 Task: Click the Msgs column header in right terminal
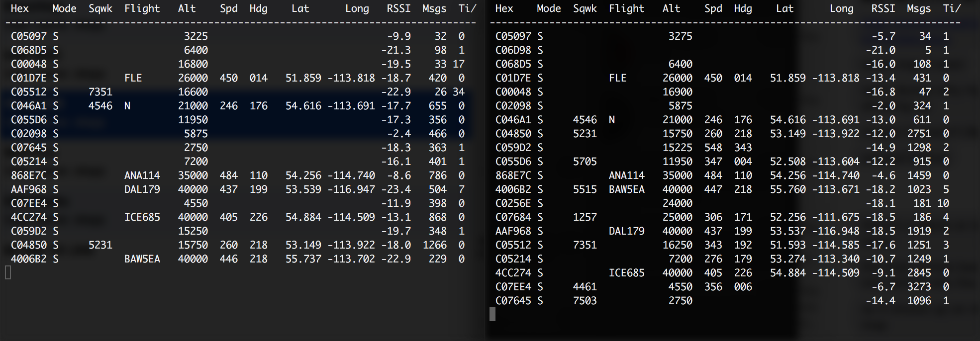pos(919,8)
